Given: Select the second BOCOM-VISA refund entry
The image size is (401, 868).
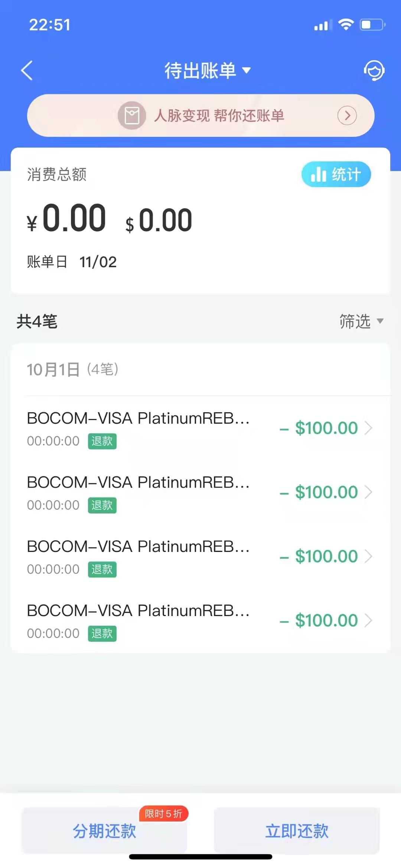Looking at the screenshot, I should coord(200,492).
